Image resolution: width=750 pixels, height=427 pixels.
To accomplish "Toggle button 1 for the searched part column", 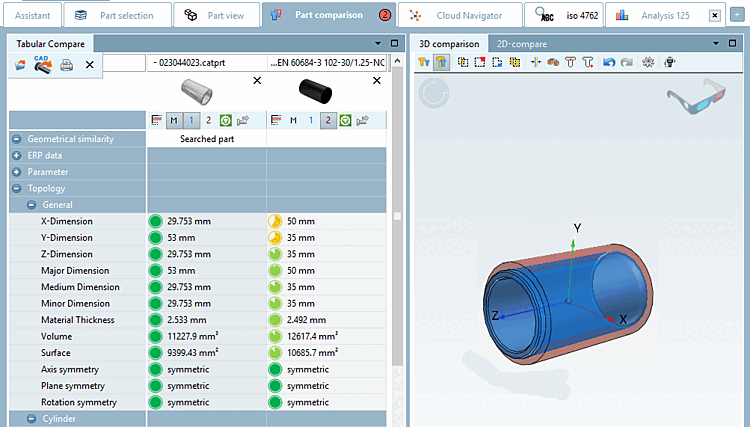I will click(191, 120).
